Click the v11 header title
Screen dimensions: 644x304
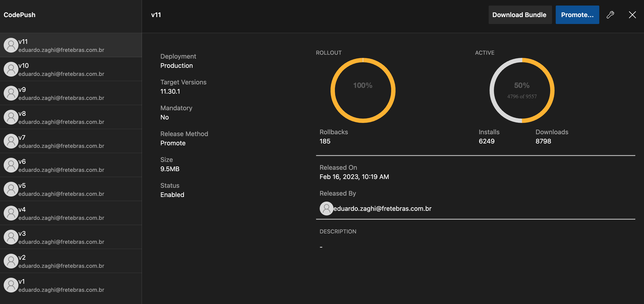coord(156,15)
